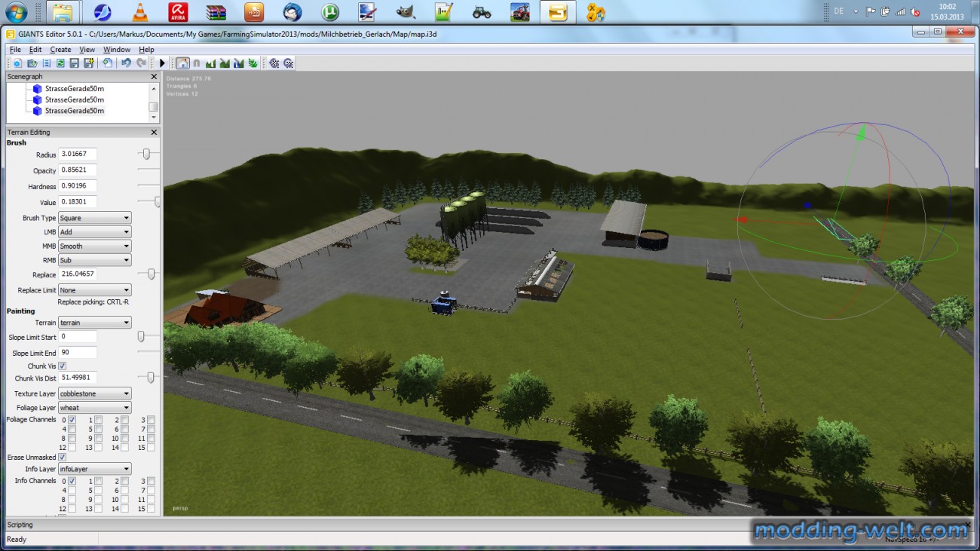This screenshot has height=551, width=980.
Task: Select the terrain info layer paint icon
Action: pyautogui.click(x=239, y=63)
